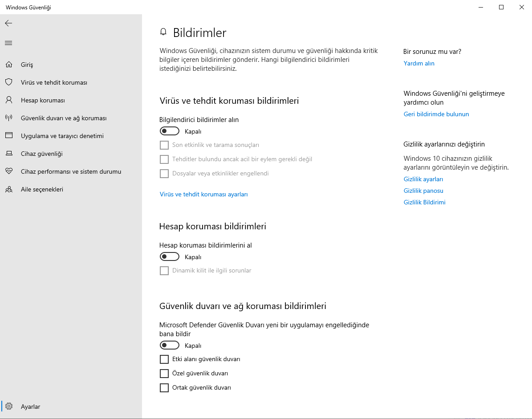This screenshot has width=532, height=419.
Task: Open Virüs ve tehdit koruması ayarları link
Action: click(203, 194)
